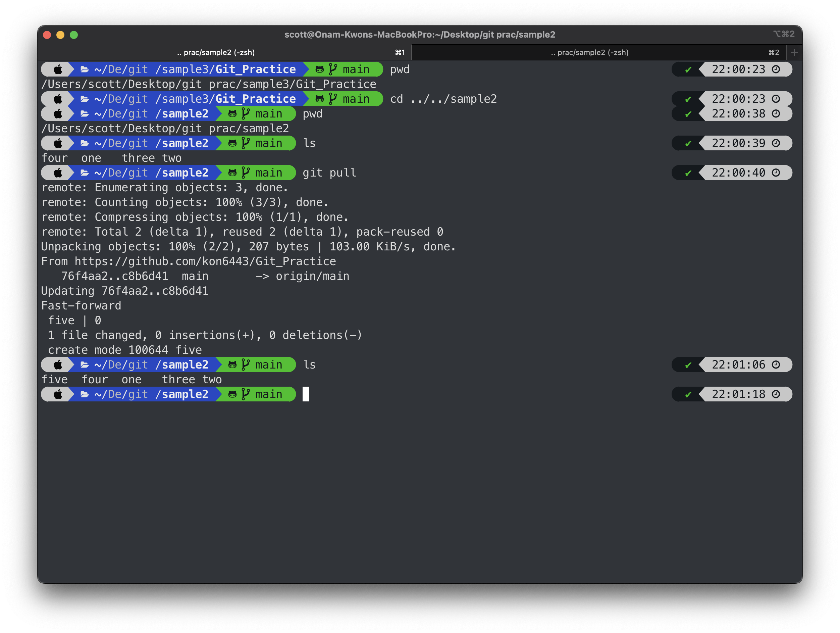Click the green checkmark beside 22:01:06
The height and width of the screenshot is (633, 840).
[x=688, y=365]
